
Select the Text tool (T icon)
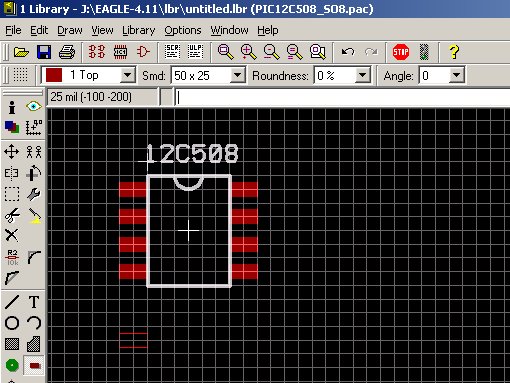tap(34, 302)
